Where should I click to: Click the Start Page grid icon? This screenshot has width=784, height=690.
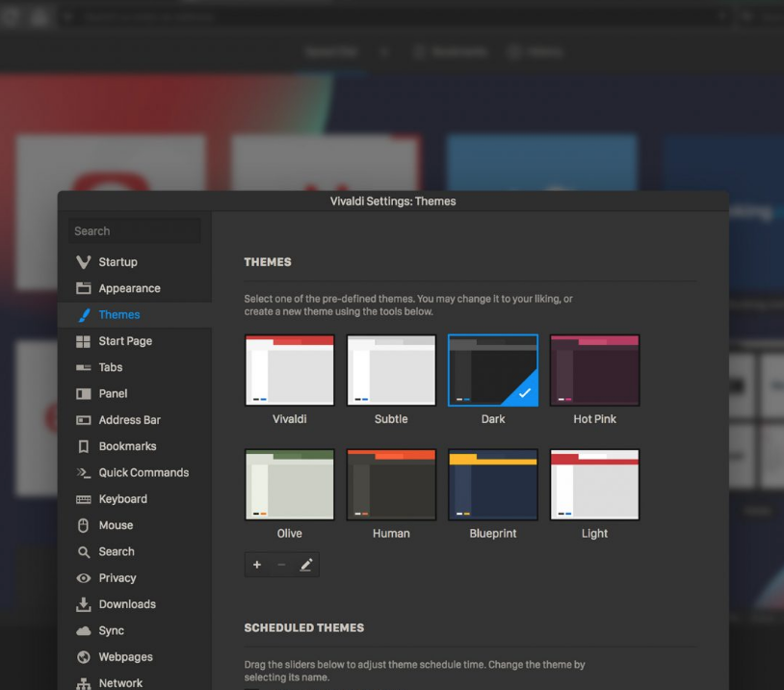(83, 341)
